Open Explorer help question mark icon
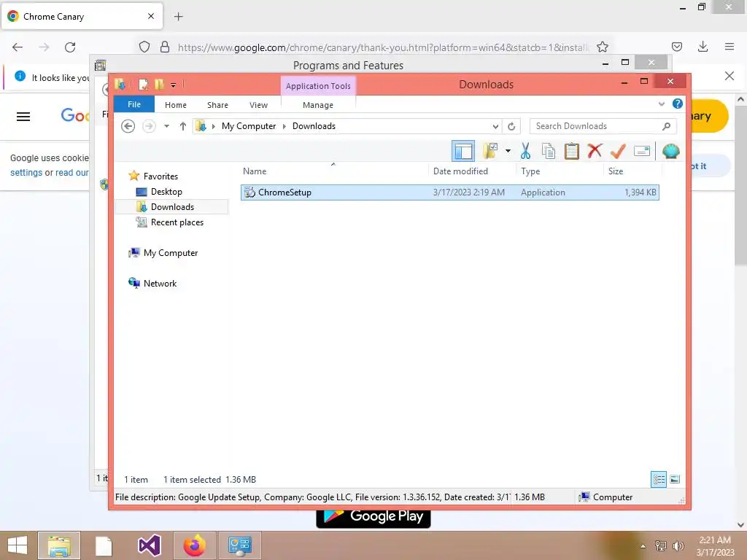The image size is (747, 560). click(678, 104)
